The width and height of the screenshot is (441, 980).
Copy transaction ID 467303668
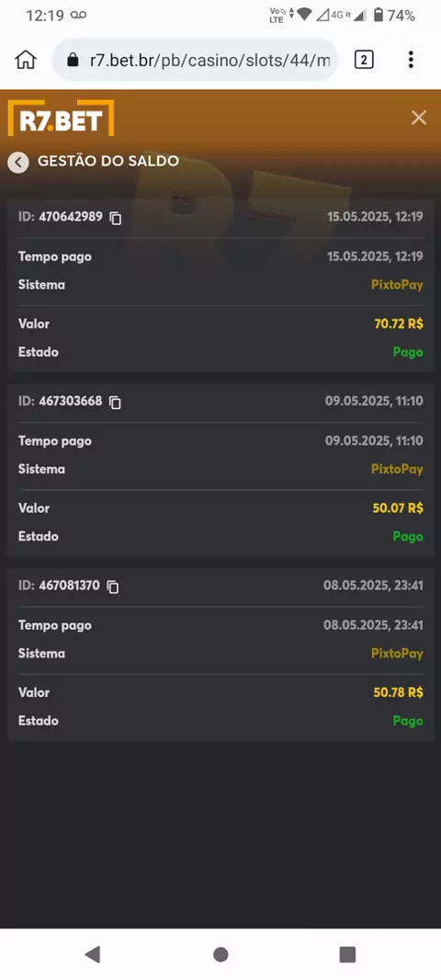[115, 403]
